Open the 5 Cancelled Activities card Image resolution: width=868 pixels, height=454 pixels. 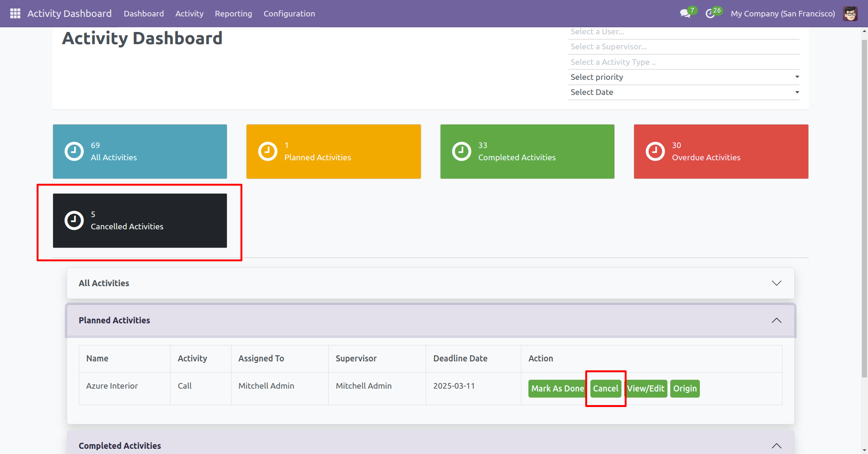pyautogui.click(x=140, y=220)
